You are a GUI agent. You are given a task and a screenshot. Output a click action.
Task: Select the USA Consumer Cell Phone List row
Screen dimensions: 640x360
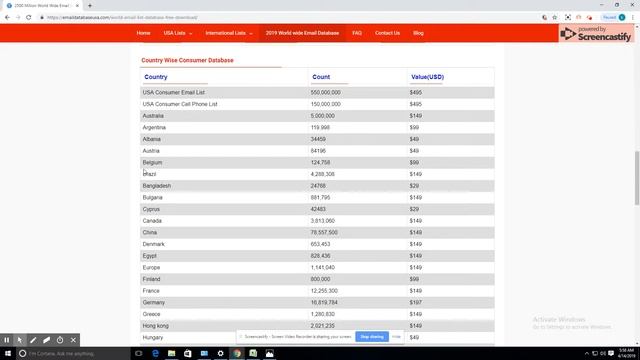pos(317,104)
